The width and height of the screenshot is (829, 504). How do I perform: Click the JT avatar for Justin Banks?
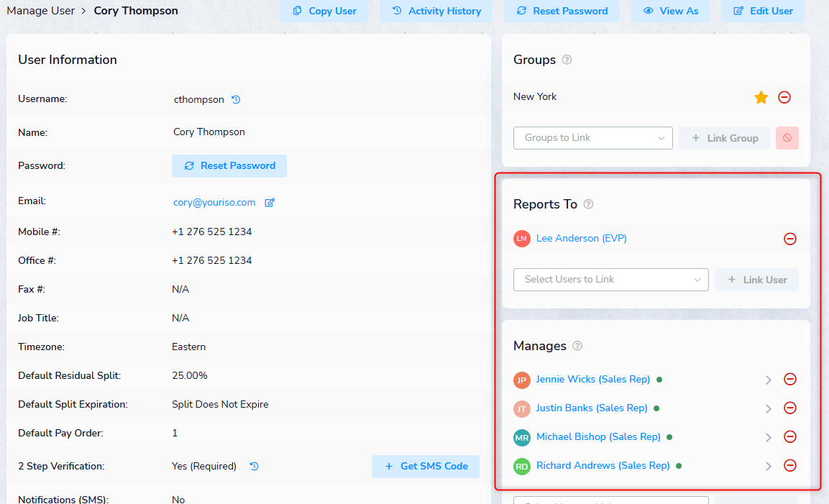[x=522, y=409]
